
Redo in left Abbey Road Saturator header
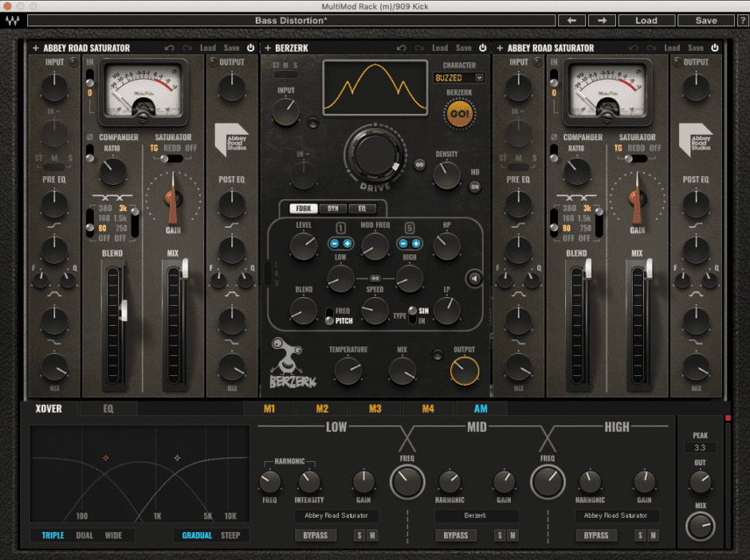point(187,48)
